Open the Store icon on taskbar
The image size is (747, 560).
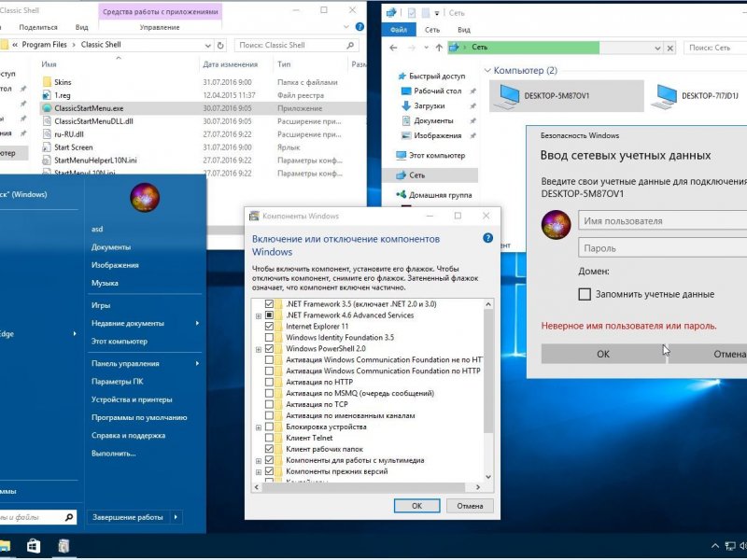[x=33, y=546]
